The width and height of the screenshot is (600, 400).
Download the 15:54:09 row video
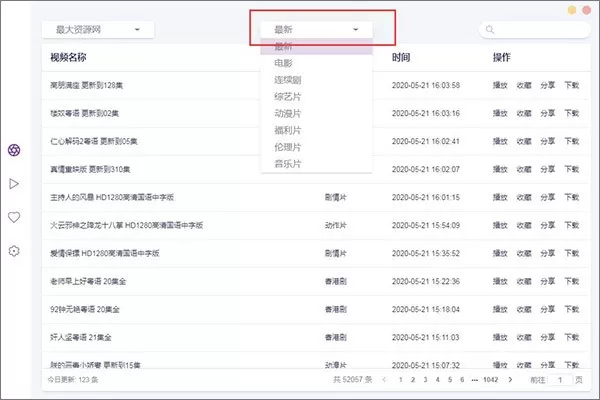pyautogui.click(x=572, y=225)
